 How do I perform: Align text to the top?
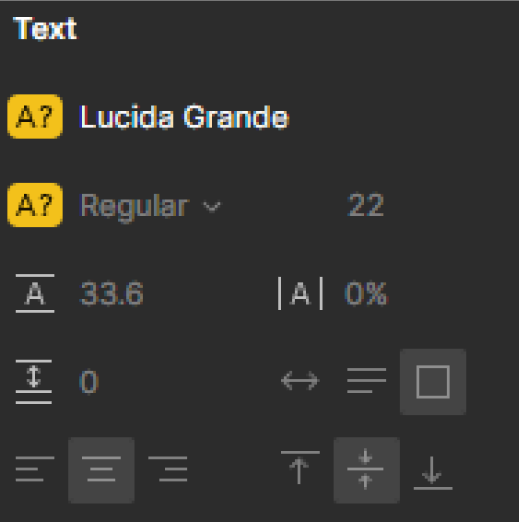pos(300,467)
